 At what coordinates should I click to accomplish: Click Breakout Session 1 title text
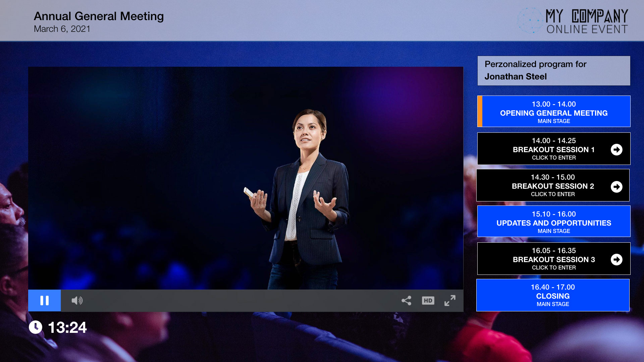553,150
